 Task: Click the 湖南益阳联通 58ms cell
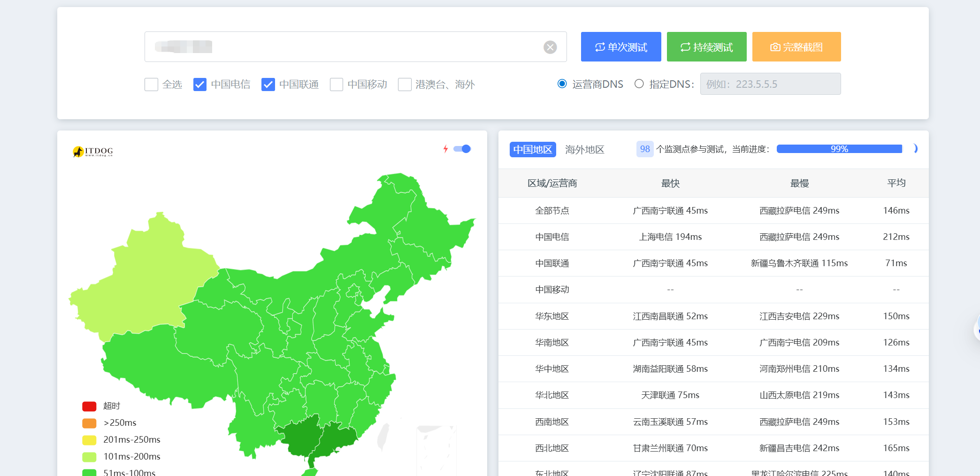pos(670,369)
